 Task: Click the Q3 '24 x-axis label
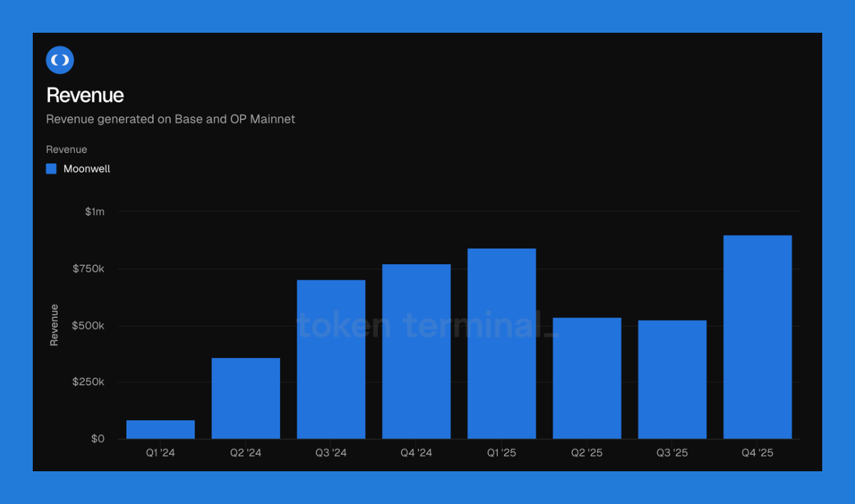tap(331, 453)
